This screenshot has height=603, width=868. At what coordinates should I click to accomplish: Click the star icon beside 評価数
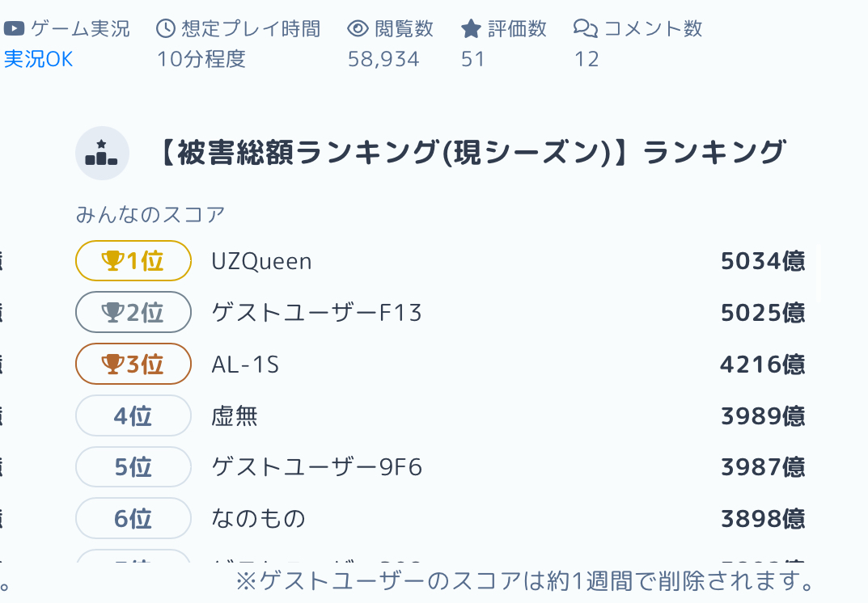coord(471,30)
